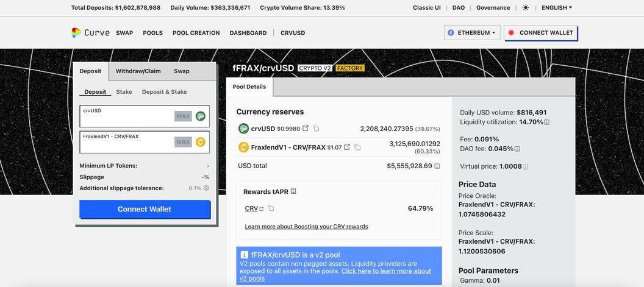
Task: Open Learn more about Boosting CRV rewards
Action: point(306,226)
